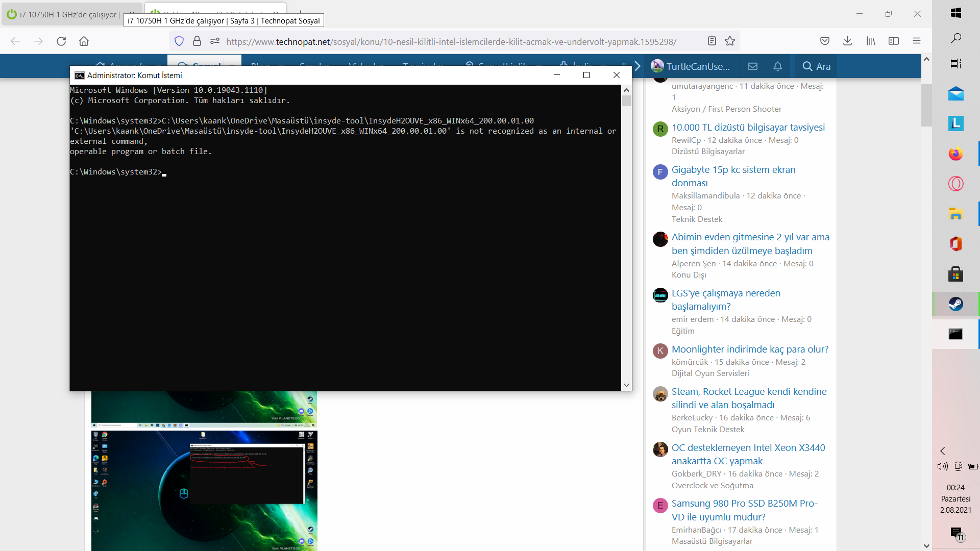Open Steam from the taskbar

[x=955, y=304]
